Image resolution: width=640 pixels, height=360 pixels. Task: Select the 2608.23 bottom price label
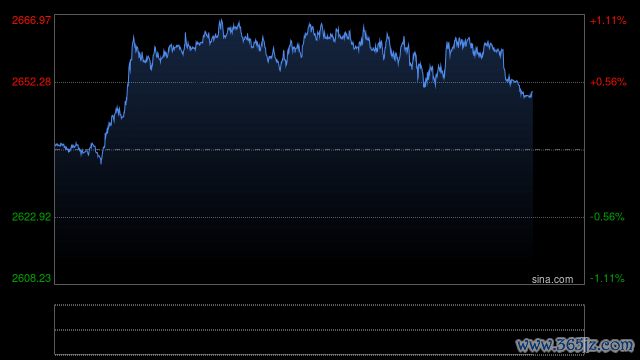(x=31, y=278)
